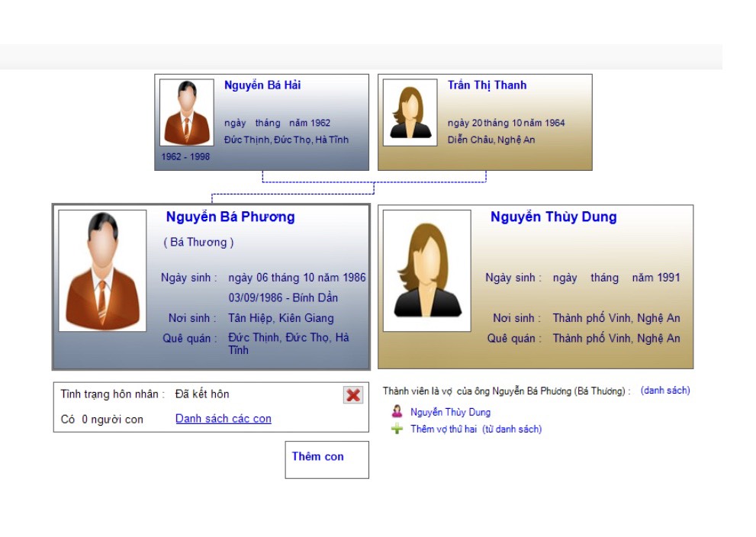Open the (danh sách) wives list link
Screen dimensions: 756x537
(x=665, y=391)
